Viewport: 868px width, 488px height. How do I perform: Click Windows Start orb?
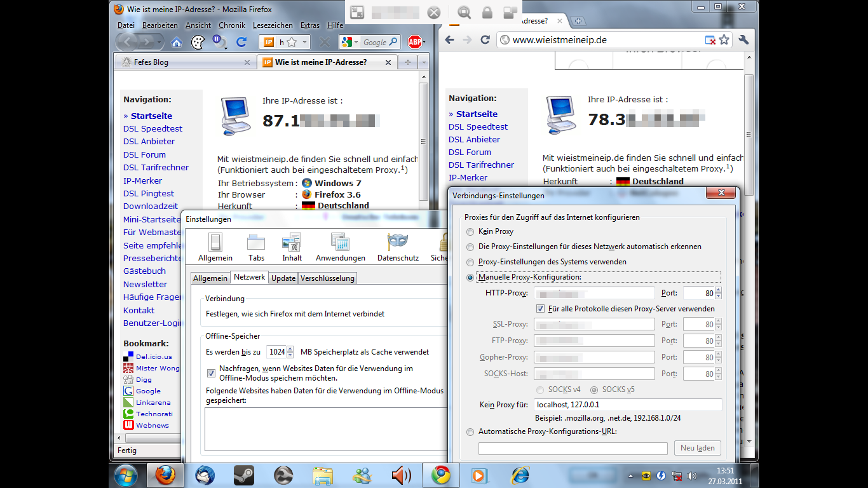[x=126, y=475]
